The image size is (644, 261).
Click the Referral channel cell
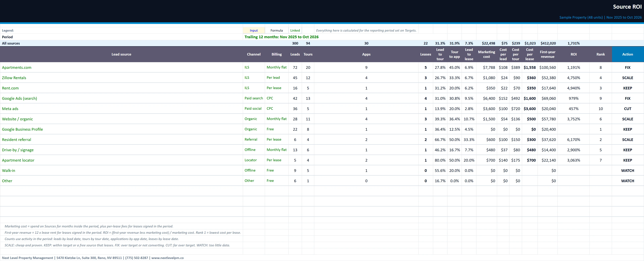click(254, 139)
